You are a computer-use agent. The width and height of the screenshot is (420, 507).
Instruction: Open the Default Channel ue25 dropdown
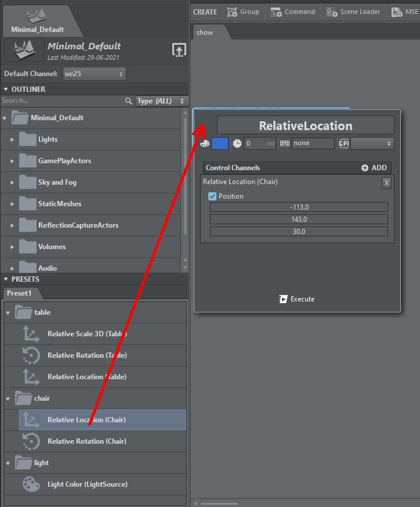click(x=94, y=74)
